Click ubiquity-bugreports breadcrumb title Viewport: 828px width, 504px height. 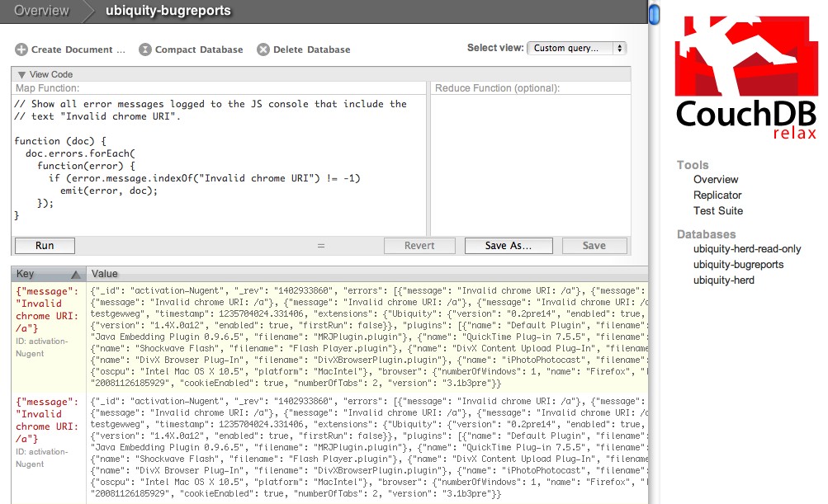pyautogui.click(x=168, y=11)
